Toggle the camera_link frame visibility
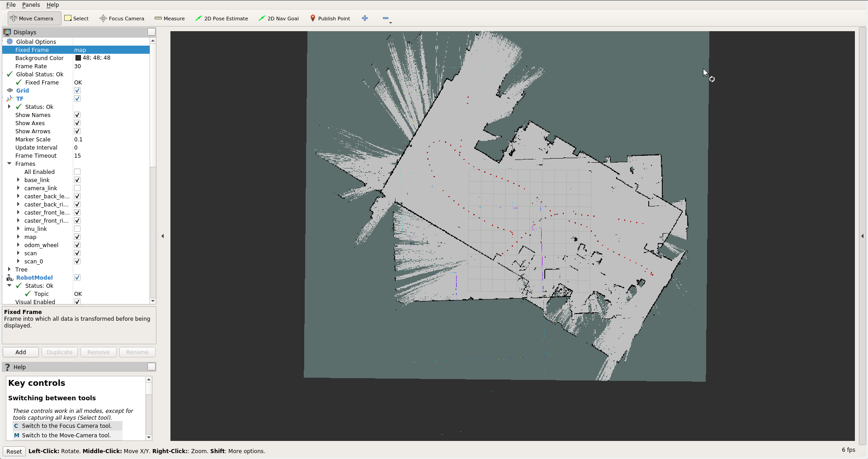 point(77,188)
